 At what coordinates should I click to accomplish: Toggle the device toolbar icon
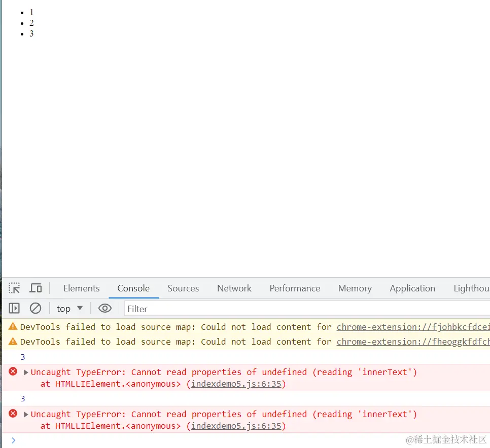[x=36, y=288]
